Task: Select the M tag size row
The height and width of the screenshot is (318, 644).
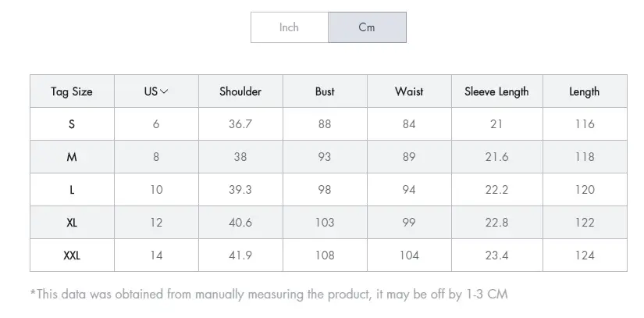Action: click(x=329, y=157)
